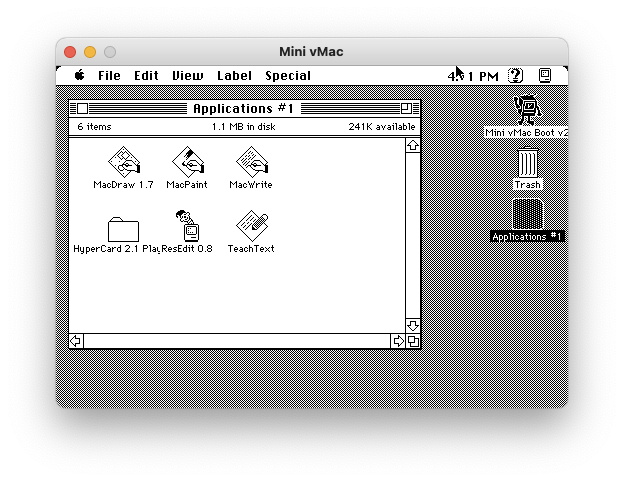Click the scroll up arrow

coord(413,145)
